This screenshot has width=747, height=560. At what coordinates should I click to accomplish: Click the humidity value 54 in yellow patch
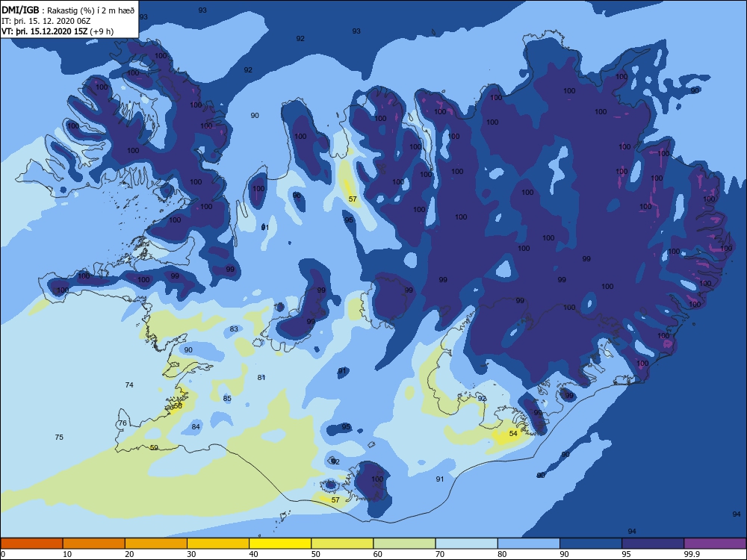(x=513, y=433)
